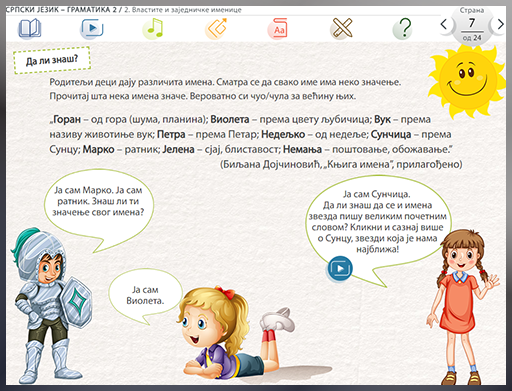Go to the previous page arrow

(444, 24)
